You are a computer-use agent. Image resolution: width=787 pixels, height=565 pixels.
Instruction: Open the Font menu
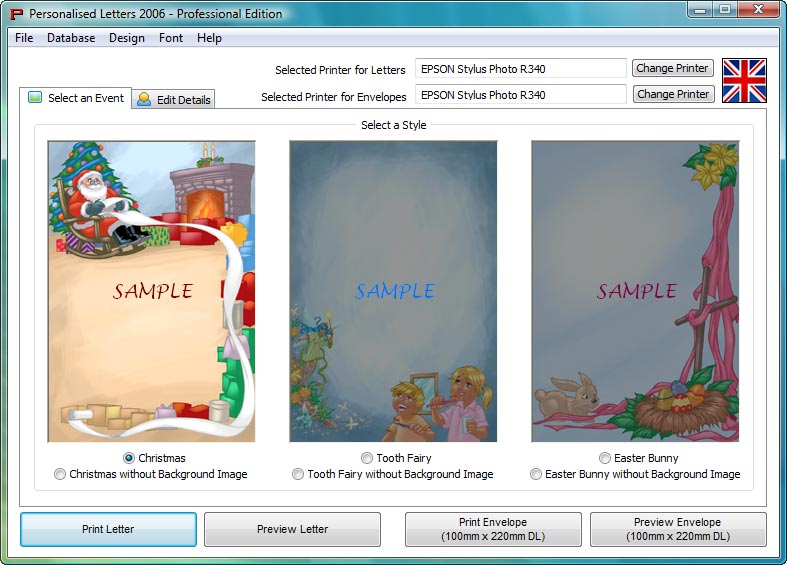pyautogui.click(x=171, y=38)
